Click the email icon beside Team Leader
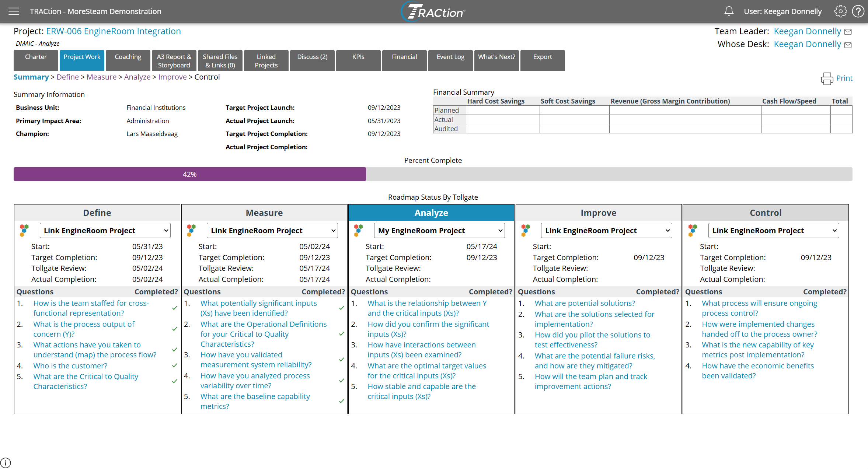The height and width of the screenshot is (469, 868). click(x=848, y=32)
